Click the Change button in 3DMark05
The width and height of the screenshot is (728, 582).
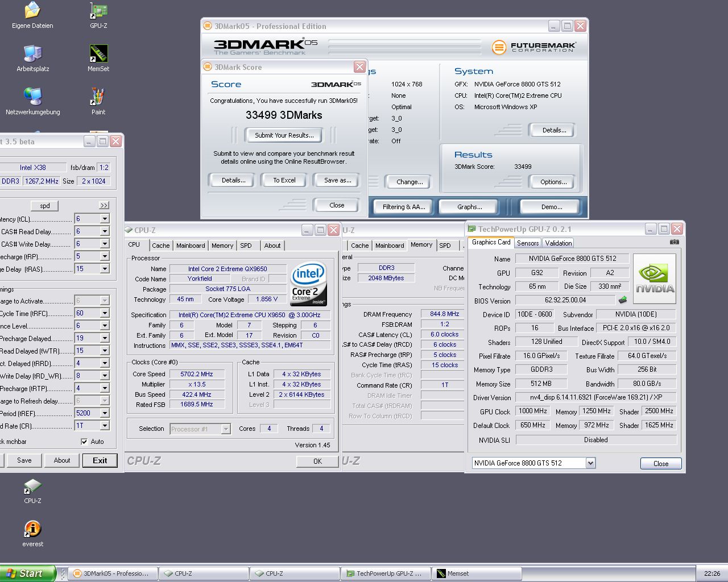[x=409, y=182]
